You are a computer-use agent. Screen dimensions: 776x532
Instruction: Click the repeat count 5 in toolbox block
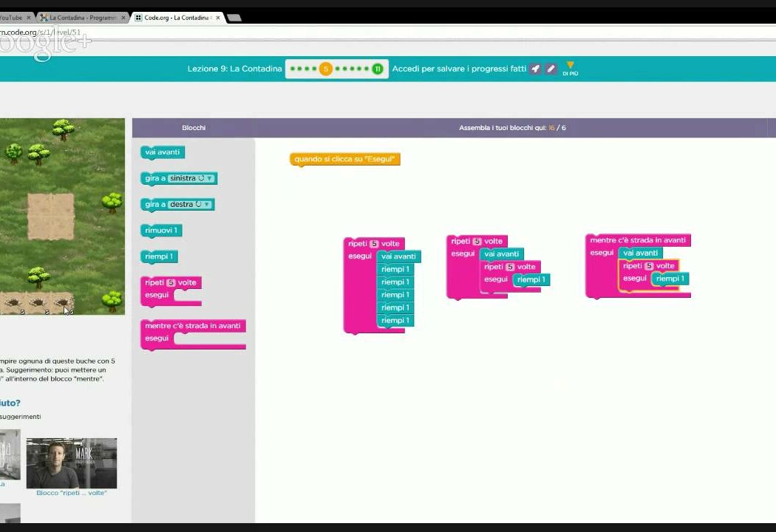tap(171, 282)
